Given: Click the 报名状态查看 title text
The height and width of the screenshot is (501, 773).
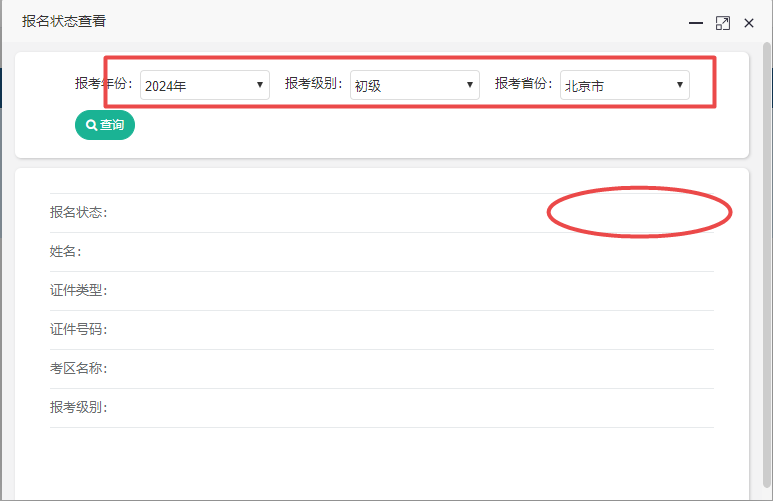Looking at the screenshot, I should [64, 21].
